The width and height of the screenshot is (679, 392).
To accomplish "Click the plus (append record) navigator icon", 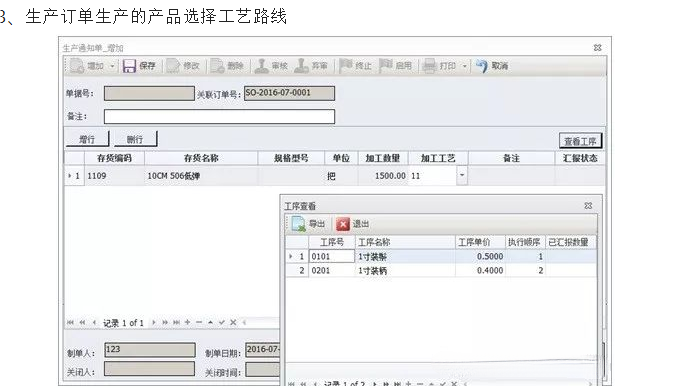I will coord(188,323).
